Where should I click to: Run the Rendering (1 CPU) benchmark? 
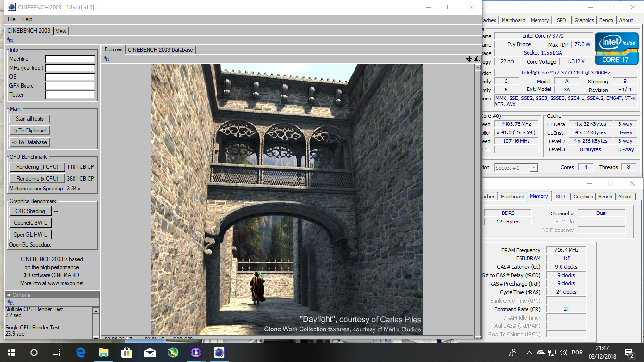tap(37, 167)
